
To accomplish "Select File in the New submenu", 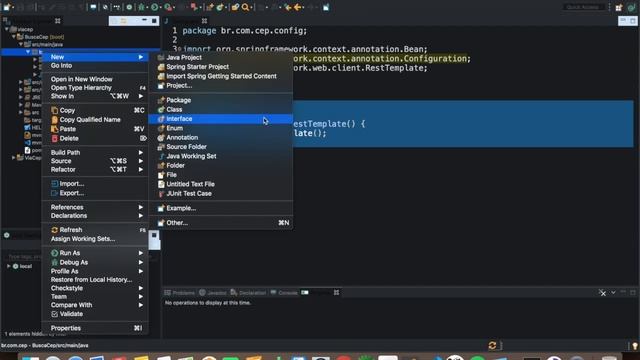I will click(220, 175).
